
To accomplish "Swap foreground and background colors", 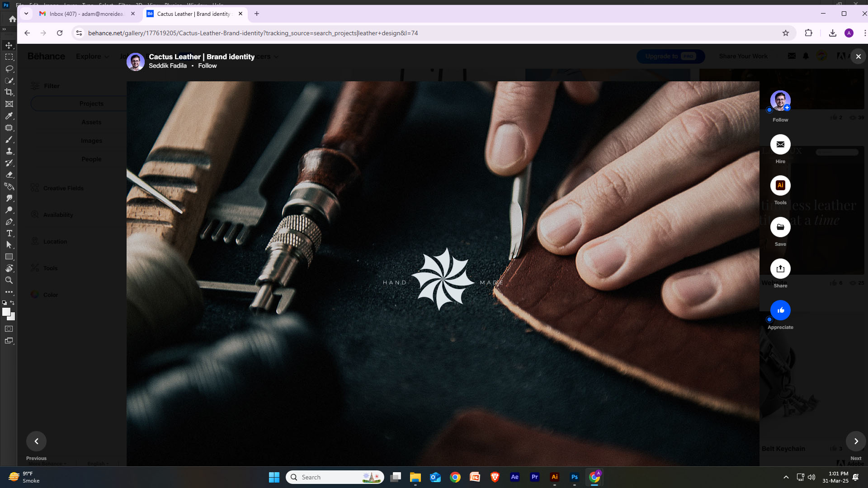I will (x=12, y=303).
